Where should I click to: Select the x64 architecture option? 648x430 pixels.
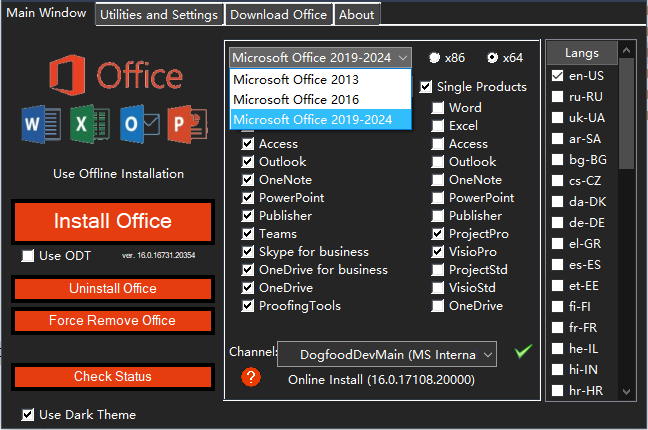(x=492, y=58)
